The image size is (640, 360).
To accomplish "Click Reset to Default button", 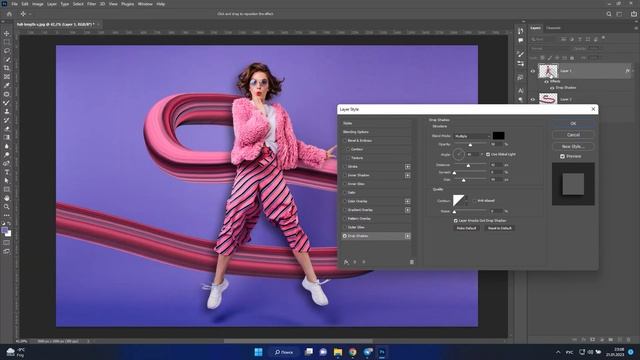I will point(500,228).
